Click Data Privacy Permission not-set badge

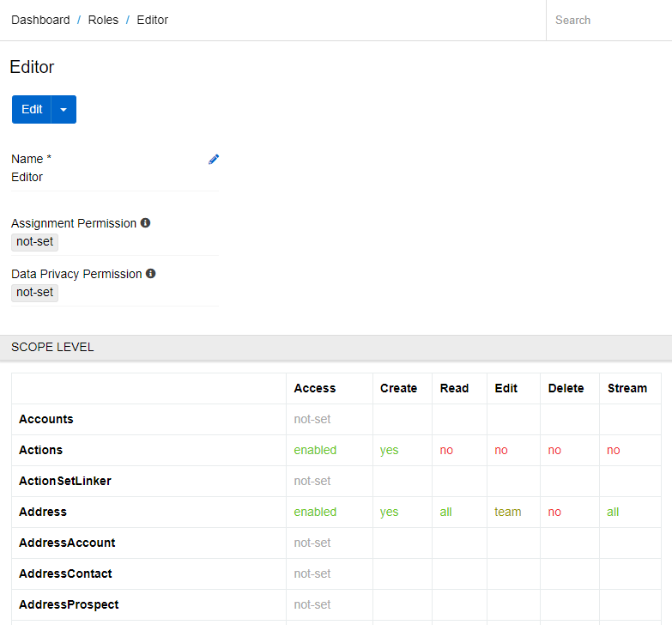[x=34, y=293]
